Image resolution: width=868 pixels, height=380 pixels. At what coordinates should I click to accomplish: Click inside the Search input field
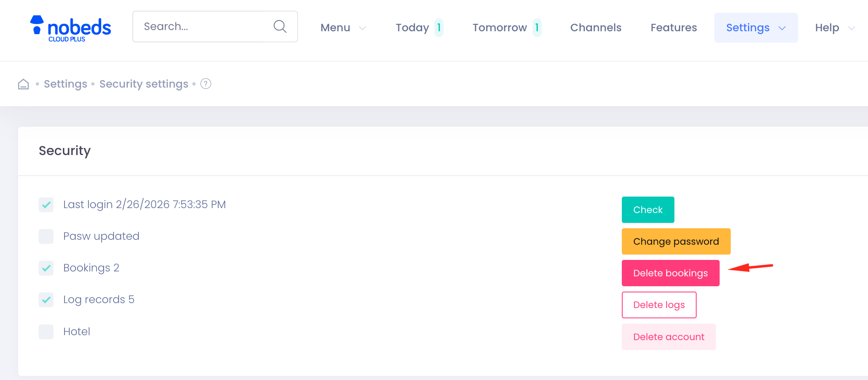tap(197, 26)
